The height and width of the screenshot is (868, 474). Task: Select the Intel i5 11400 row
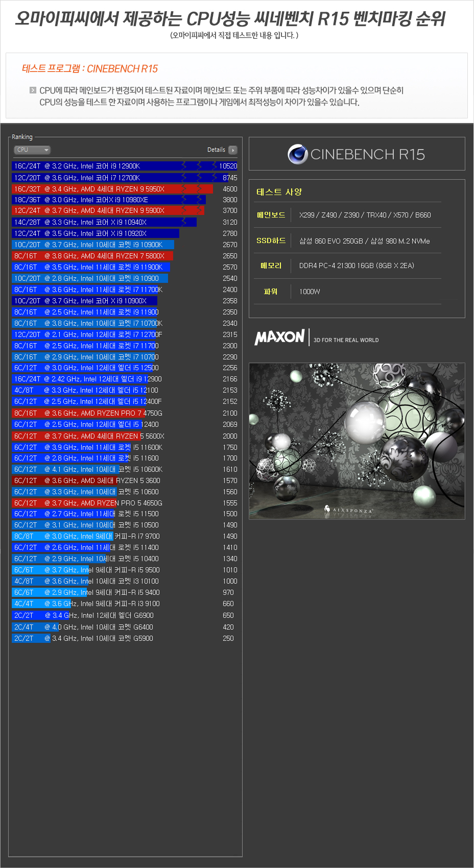coord(125,547)
